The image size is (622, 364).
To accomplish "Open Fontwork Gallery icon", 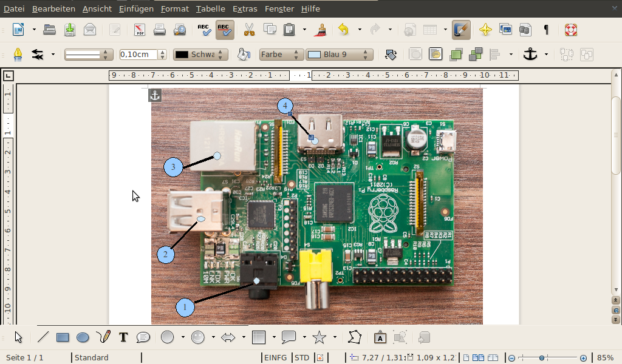I will 380,337.
